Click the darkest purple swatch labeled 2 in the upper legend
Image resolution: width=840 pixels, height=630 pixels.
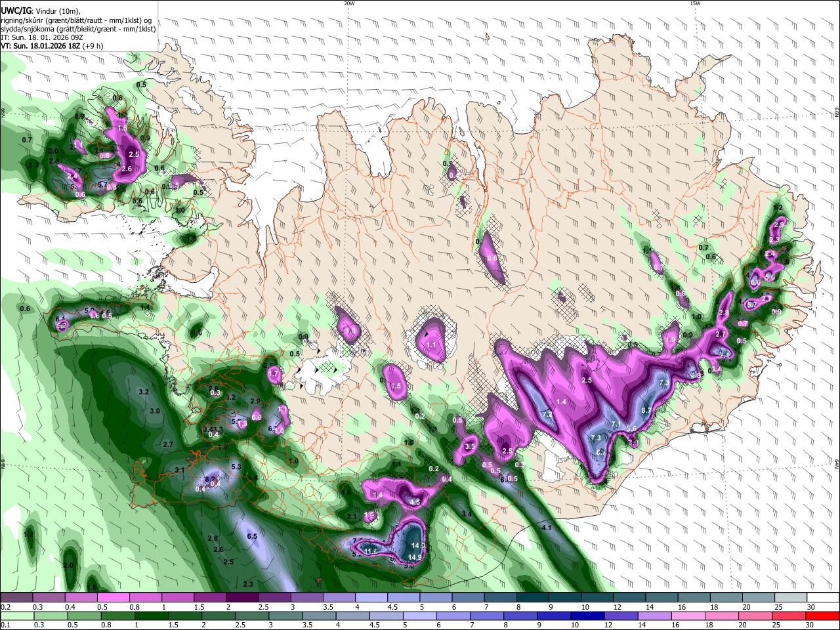242,598
